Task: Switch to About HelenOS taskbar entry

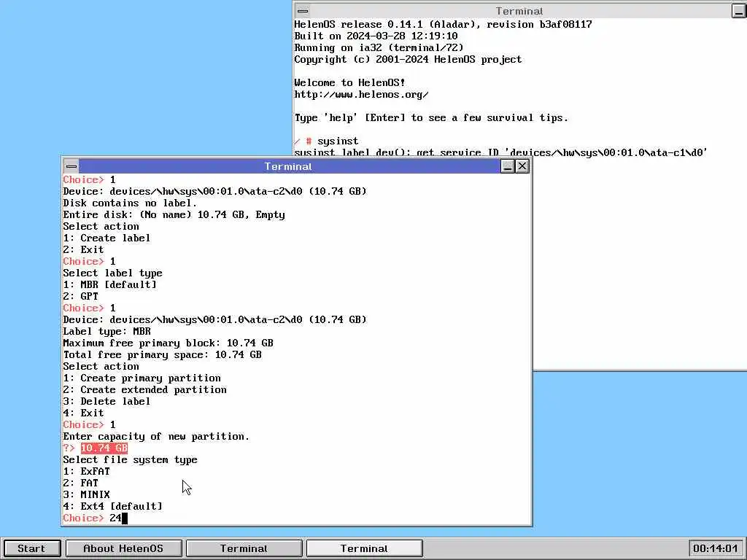Action: [x=123, y=548]
